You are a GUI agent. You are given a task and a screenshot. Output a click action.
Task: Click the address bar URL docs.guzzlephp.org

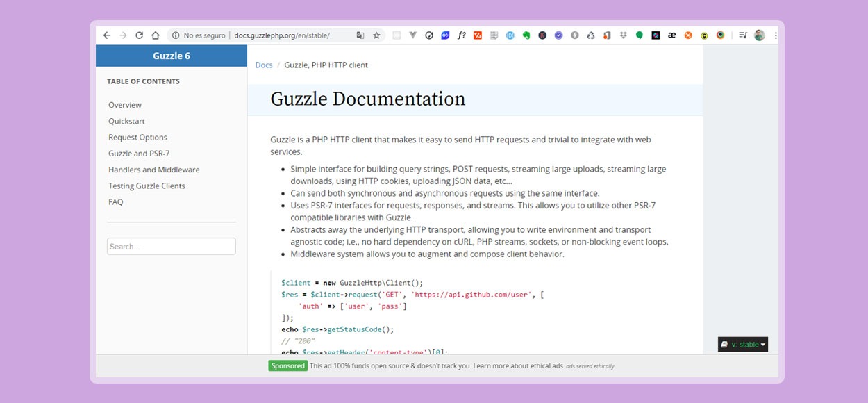tap(282, 35)
